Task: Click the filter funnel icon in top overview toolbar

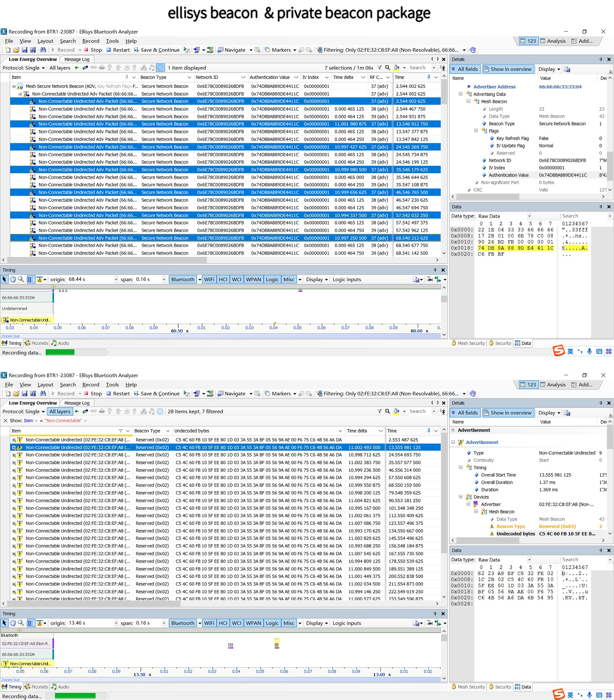Action: 380,68
